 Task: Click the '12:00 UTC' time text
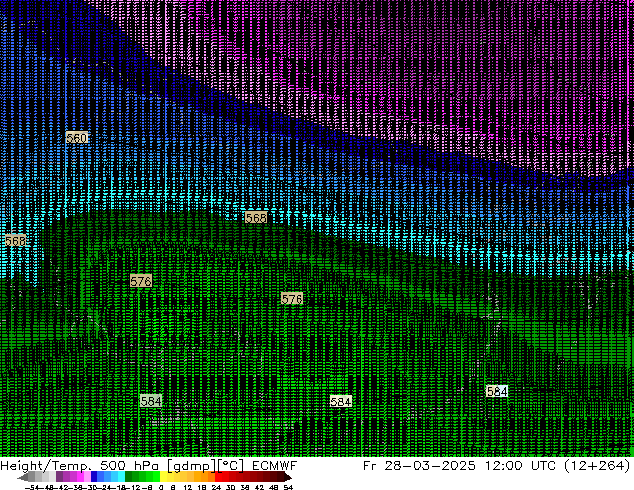coord(521,465)
